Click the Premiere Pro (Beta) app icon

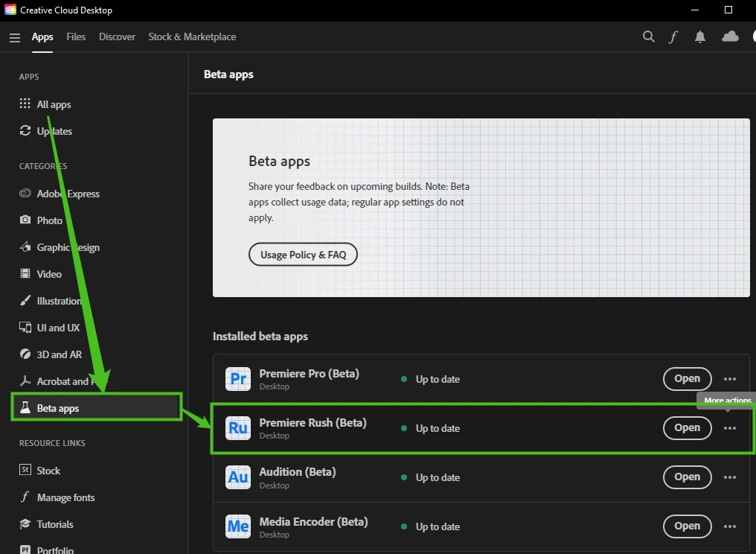click(238, 379)
